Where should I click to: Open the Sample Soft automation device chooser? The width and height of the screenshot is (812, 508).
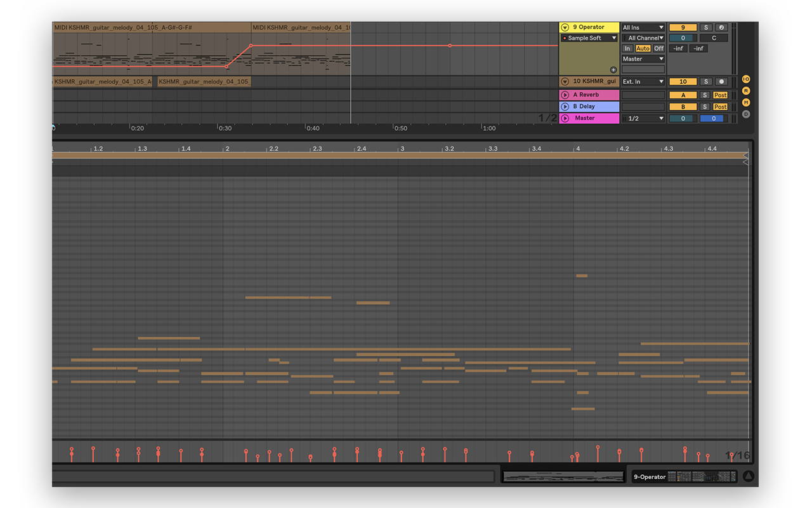(589, 38)
